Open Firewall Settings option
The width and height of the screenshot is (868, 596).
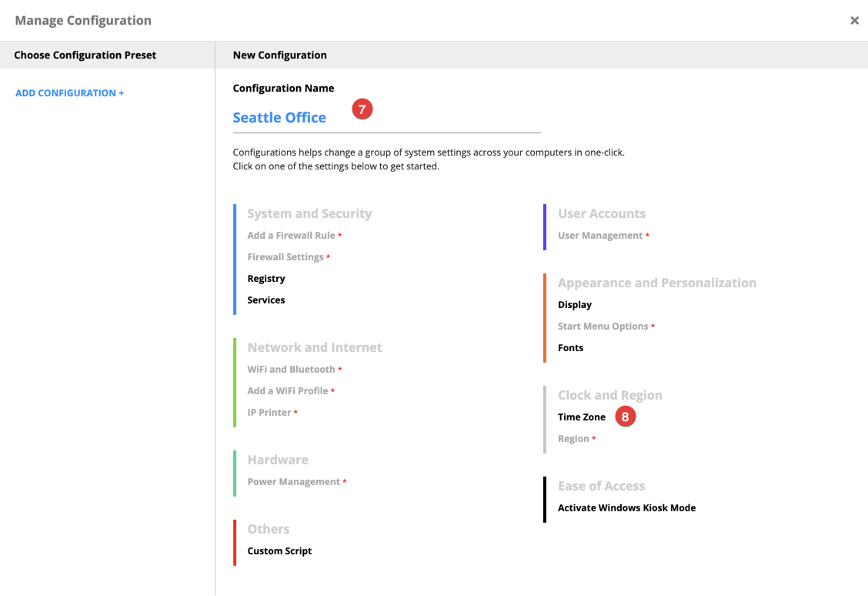285,257
